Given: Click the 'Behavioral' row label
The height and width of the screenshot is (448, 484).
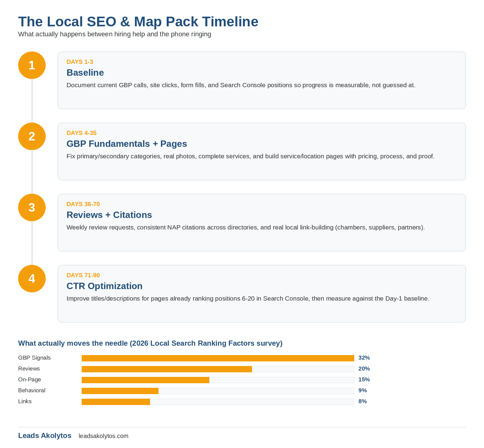Looking at the screenshot, I should [32, 390].
